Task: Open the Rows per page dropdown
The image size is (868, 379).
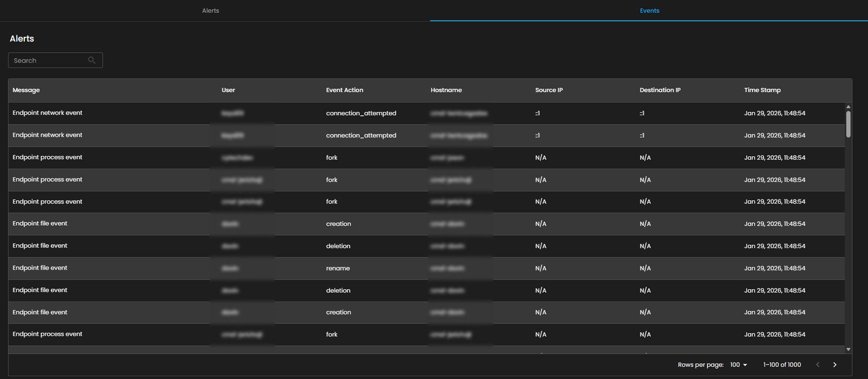Action: click(739, 365)
